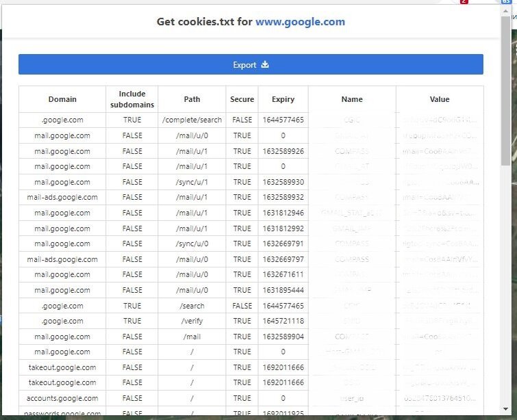Viewport: 517px width, 420px height.
Task: Click FALSE under Secure in the /complete/search row
Action: 242,120
